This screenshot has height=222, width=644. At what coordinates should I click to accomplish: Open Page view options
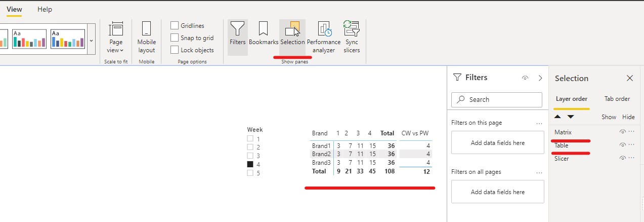(116, 37)
